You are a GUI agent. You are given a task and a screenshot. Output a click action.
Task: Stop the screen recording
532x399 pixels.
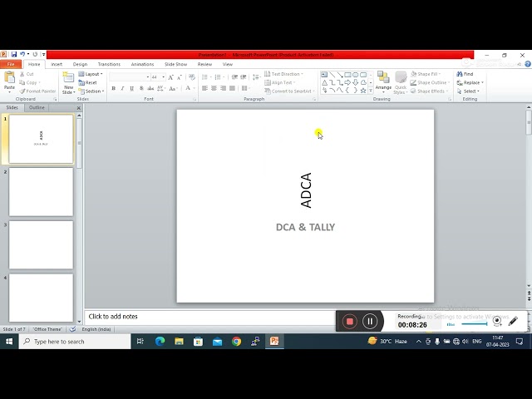click(349, 321)
